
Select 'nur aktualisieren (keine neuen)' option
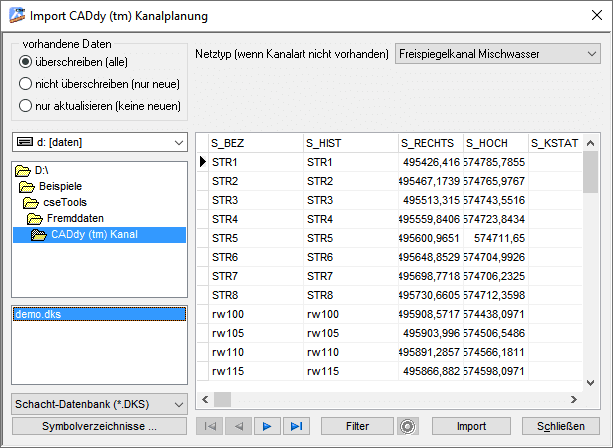pyautogui.click(x=27, y=106)
